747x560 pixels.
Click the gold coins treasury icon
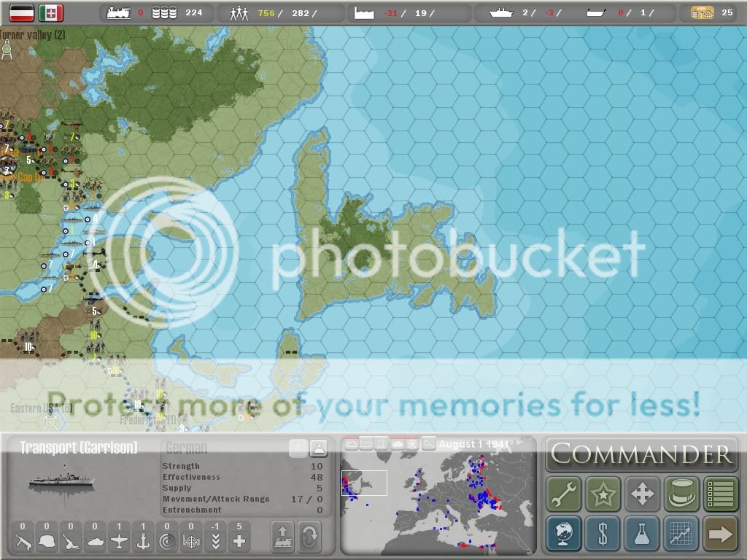click(703, 13)
